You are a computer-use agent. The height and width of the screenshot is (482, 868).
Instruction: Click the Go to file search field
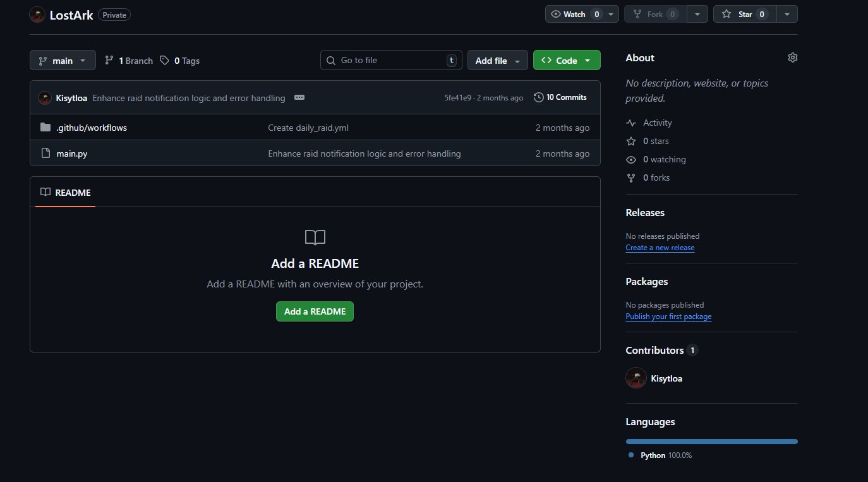[391, 61]
